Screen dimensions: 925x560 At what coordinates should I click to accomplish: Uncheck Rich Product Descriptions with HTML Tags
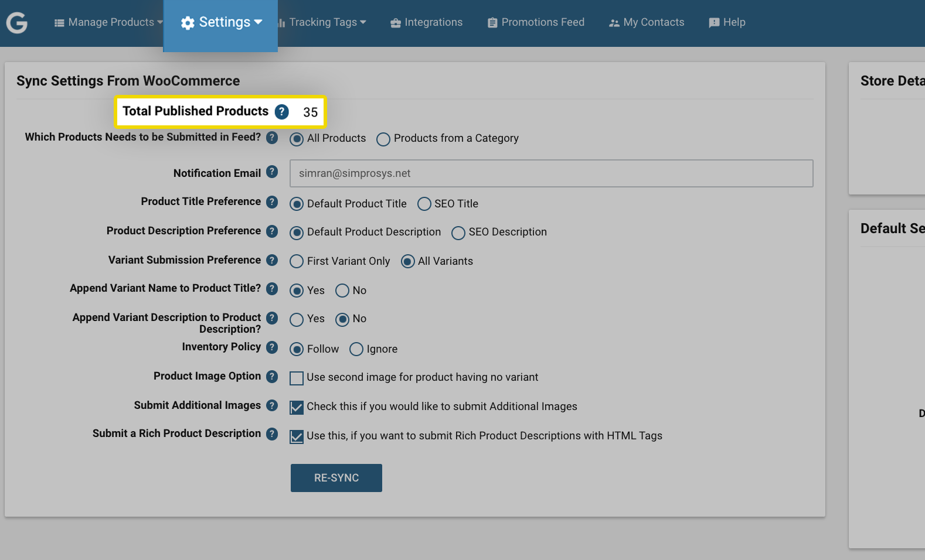(297, 436)
